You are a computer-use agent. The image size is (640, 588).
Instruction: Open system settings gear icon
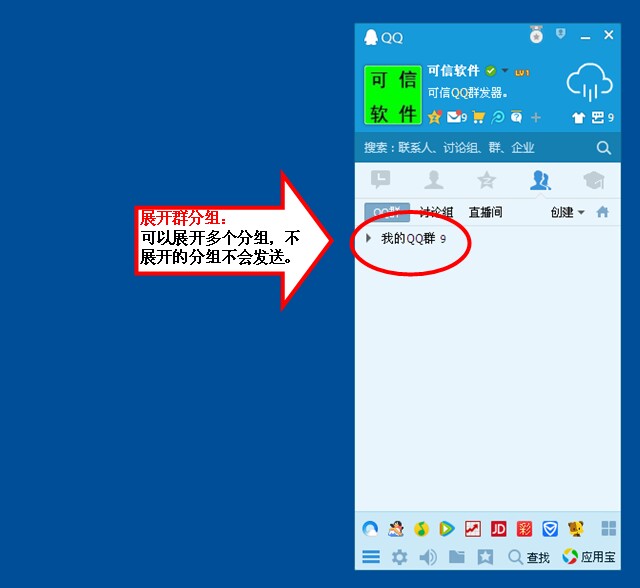pos(399,557)
